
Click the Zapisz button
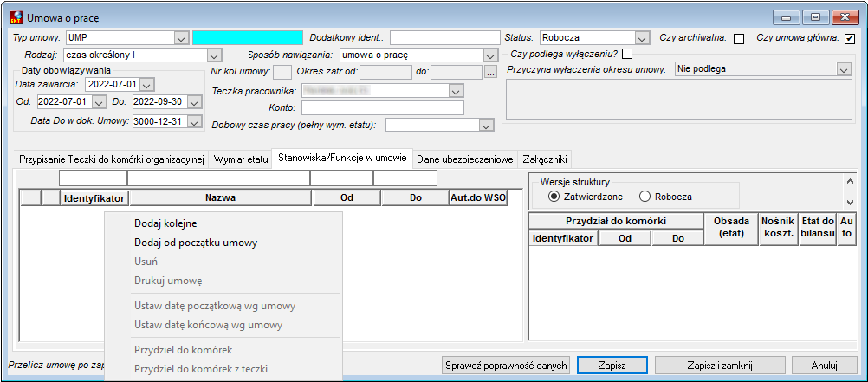click(612, 366)
